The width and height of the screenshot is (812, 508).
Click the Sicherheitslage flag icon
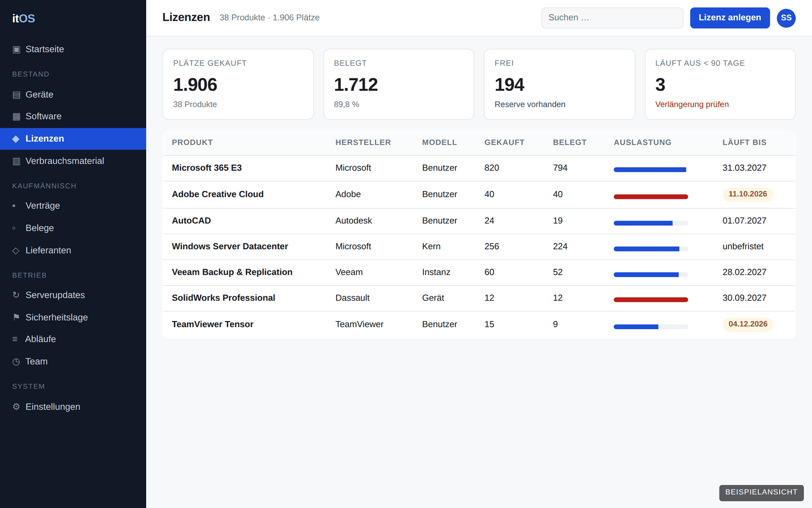click(x=16, y=317)
